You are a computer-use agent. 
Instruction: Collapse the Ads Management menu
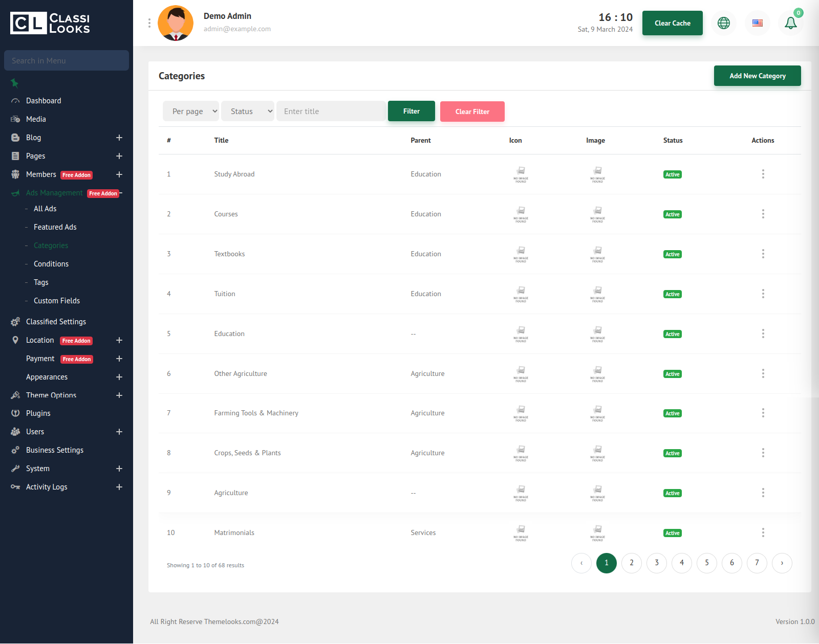[x=121, y=193]
